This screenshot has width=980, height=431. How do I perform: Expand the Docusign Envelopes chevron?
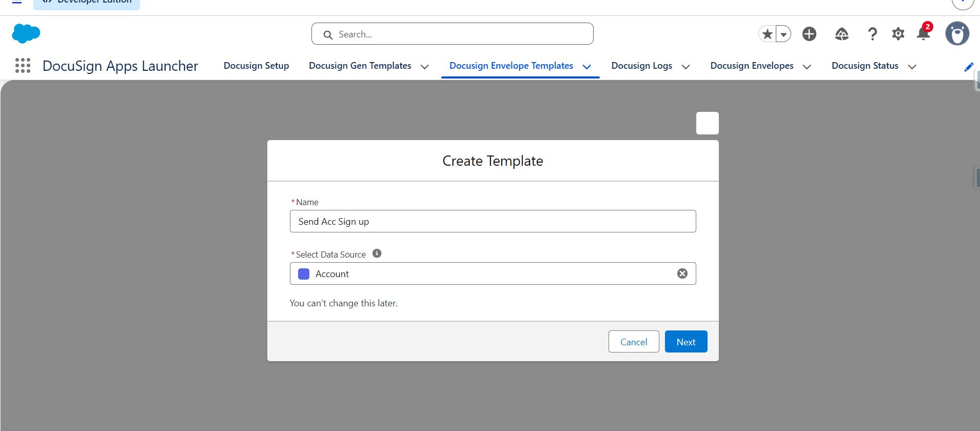tap(807, 67)
